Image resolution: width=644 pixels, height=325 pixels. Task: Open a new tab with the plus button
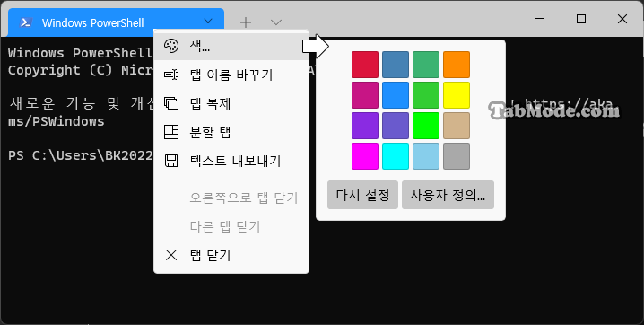[246, 22]
